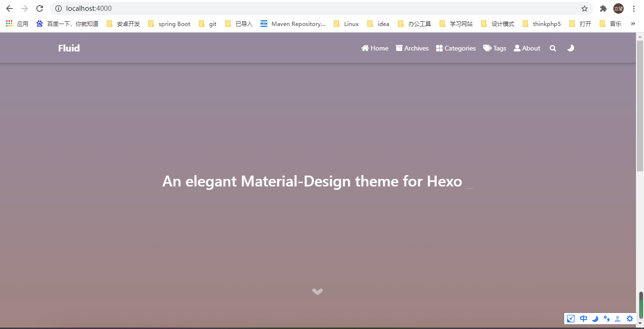Image resolution: width=644 pixels, height=329 pixels.
Task: Click the browser extensions puzzle icon
Action: (603, 8)
